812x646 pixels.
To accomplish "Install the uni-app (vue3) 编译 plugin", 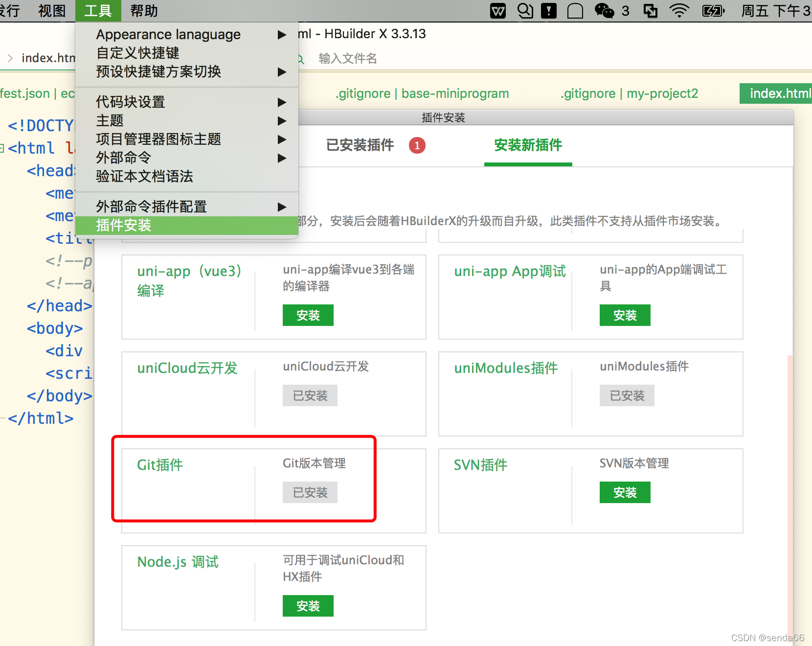I will coord(308,315).
